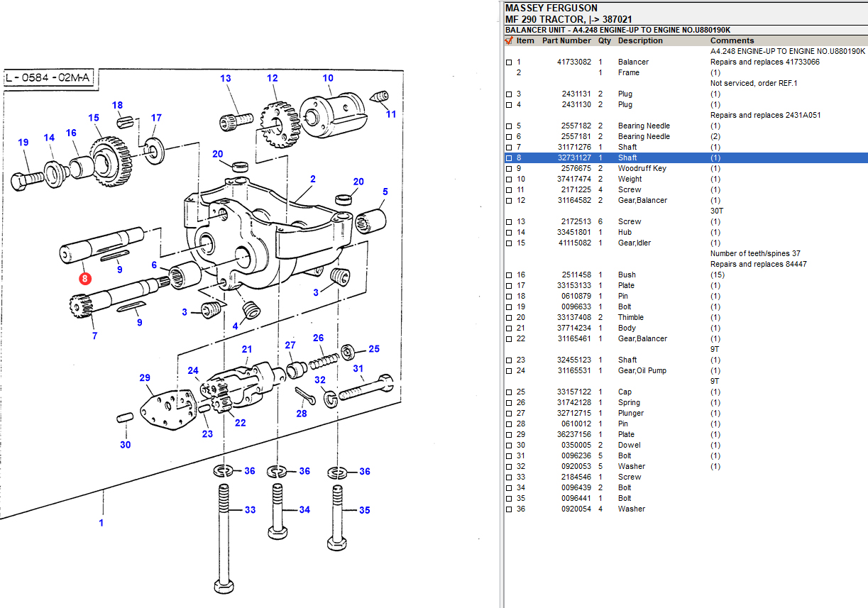
Task: Select part number 41733082 in the list
Action: [573, 62]
